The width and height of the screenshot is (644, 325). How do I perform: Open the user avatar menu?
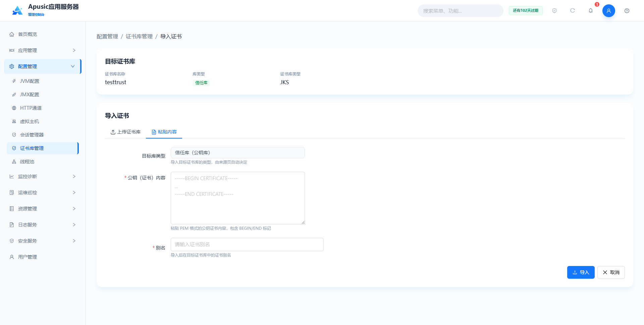pyautogui.click(x=609, y=11)
